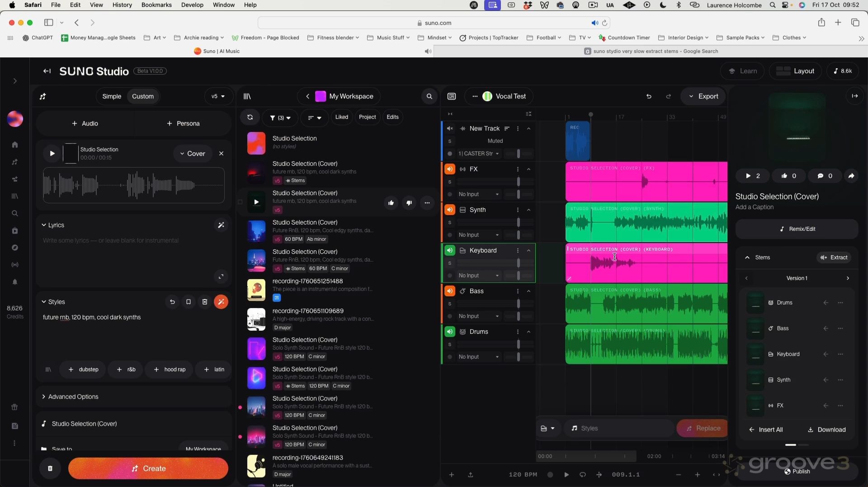This screenshot has height=487, width=868.
Task: Click the Drums track volume slider
Action: [x=488, y=344]
